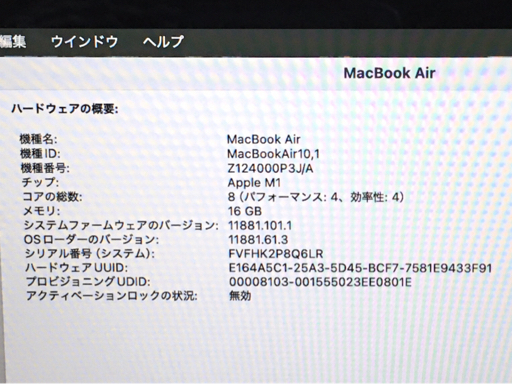The height and width of the screenshot is (384, 512).
Task: Open the 編集 menu
Action: click(13, 42)
